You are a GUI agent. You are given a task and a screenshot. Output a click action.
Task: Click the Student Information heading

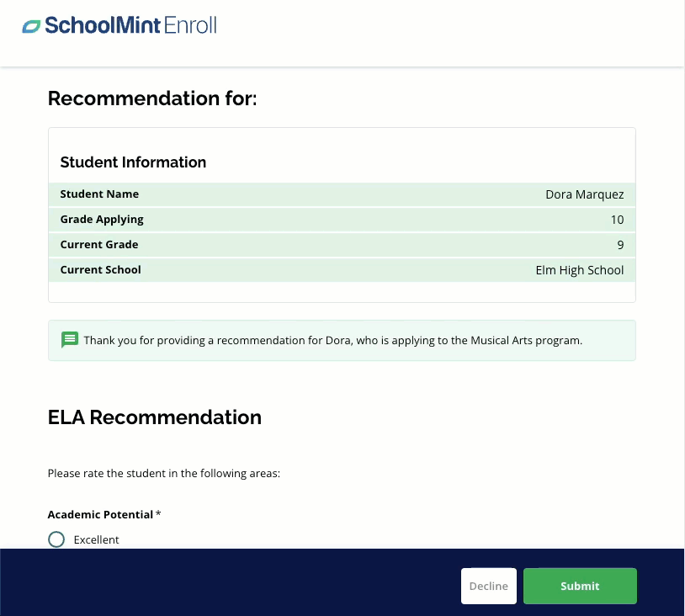point(133,162)
